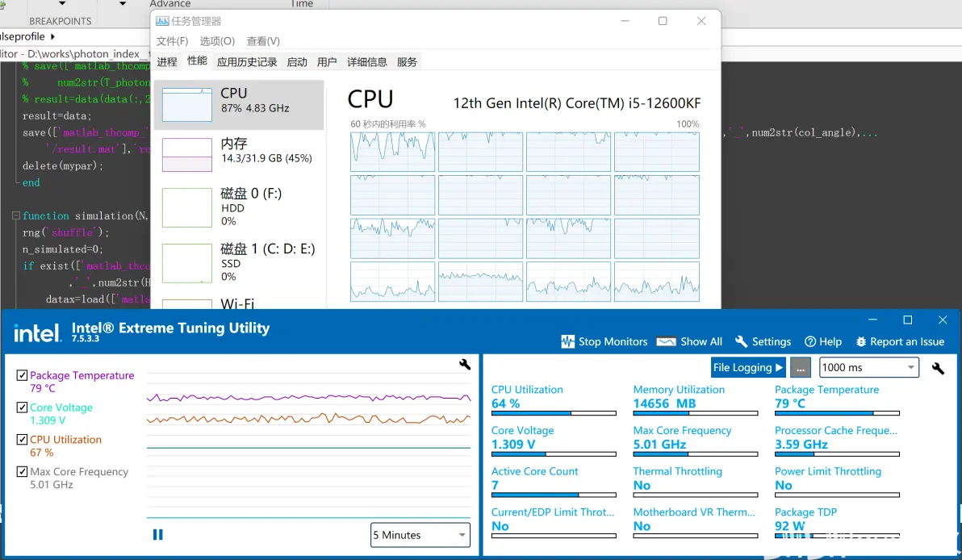Open the 选项(O) menu in Task Manager
Viewport: 962px width, 560px height.
[x=217, y=41]
